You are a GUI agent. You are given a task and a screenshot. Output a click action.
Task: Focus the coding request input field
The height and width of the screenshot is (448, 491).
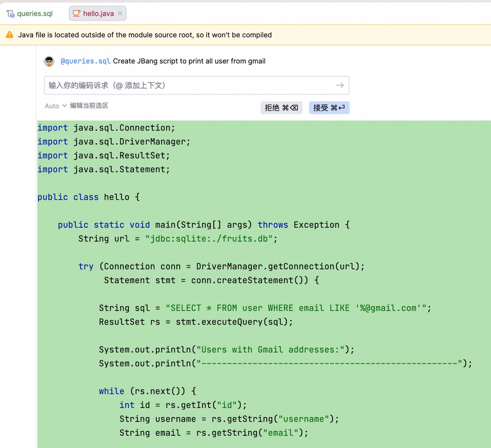(x=196, y=85)
